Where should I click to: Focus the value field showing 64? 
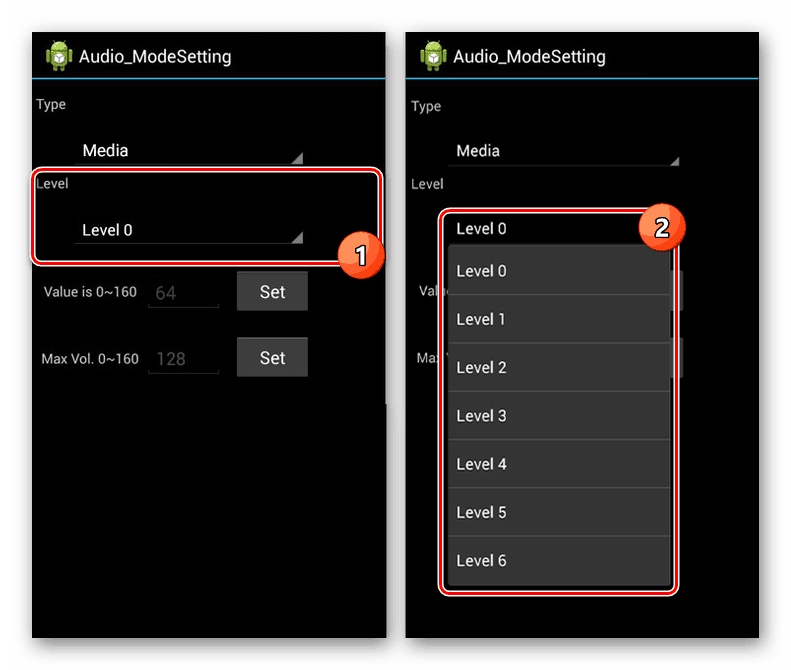pyautogui.click(x=184, y=293)
